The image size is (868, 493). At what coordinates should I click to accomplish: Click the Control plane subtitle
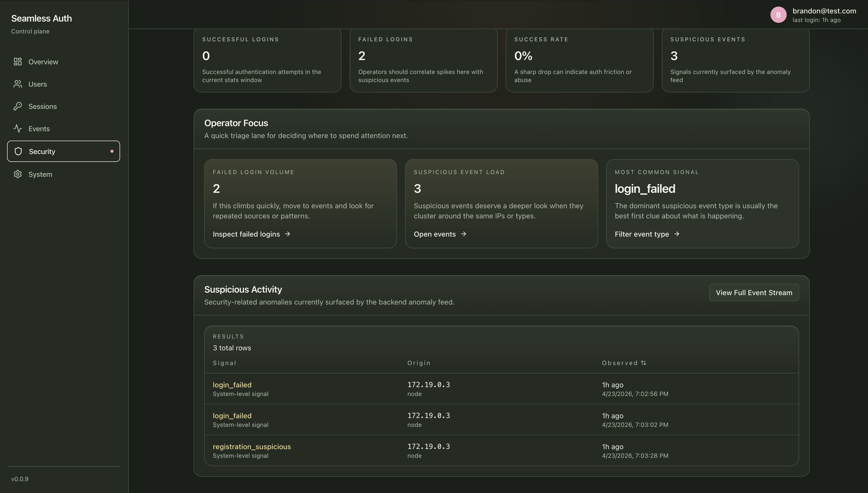[30, 31]
